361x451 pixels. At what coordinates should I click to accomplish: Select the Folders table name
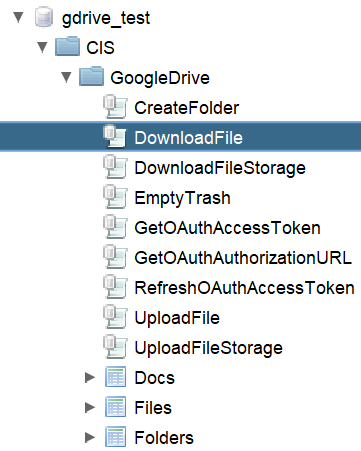pos(164,438)
